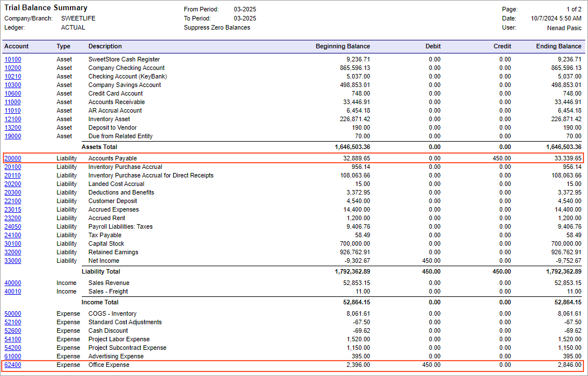The height and width of the screenshot is (376, 588).
Task: Click account 19000 link
Action: click(12, 136)
